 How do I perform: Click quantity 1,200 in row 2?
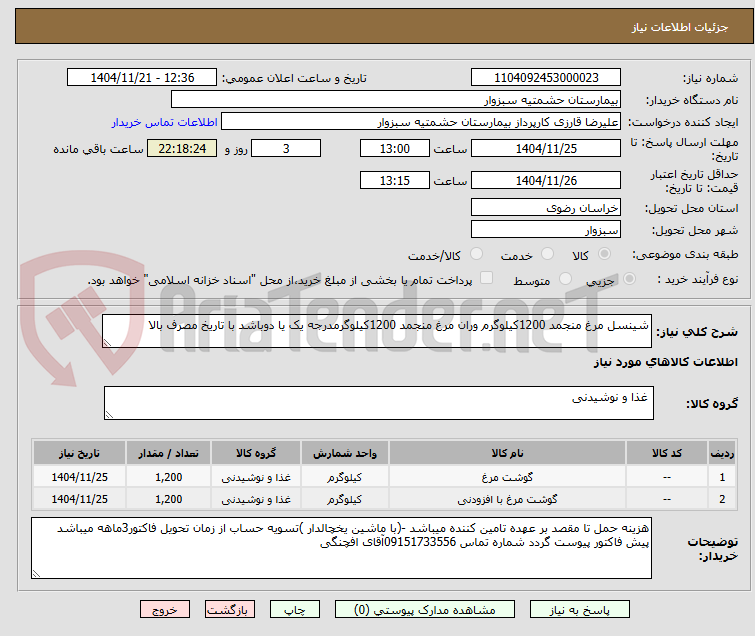pyautogui.click(x=169, y=499)
